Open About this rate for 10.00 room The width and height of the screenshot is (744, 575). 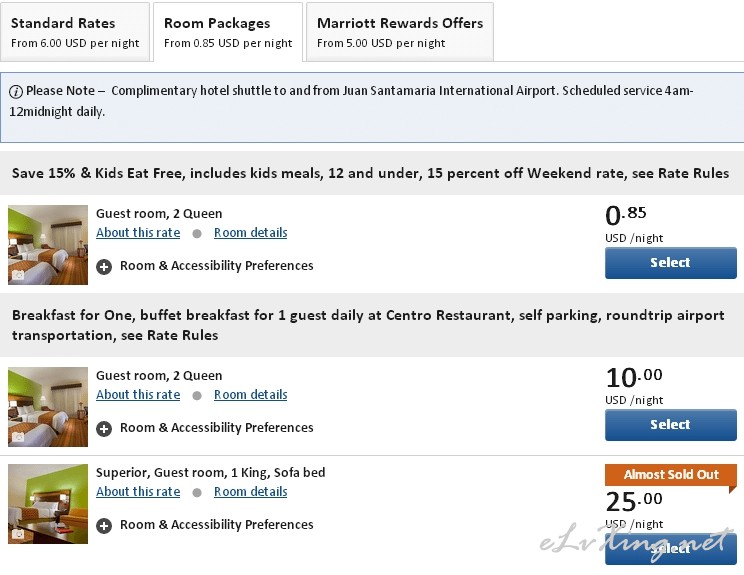point(138,395)
